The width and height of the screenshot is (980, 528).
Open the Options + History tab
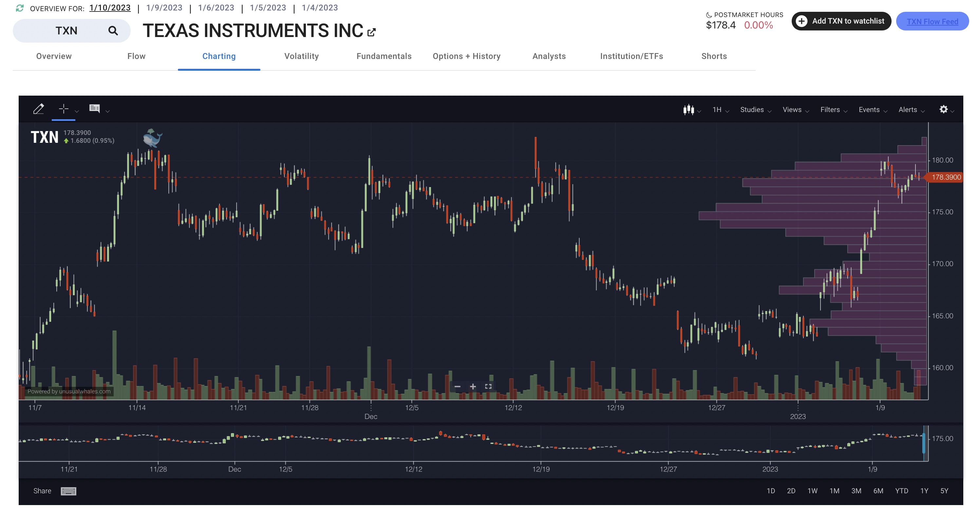click(x=467, y=56)
